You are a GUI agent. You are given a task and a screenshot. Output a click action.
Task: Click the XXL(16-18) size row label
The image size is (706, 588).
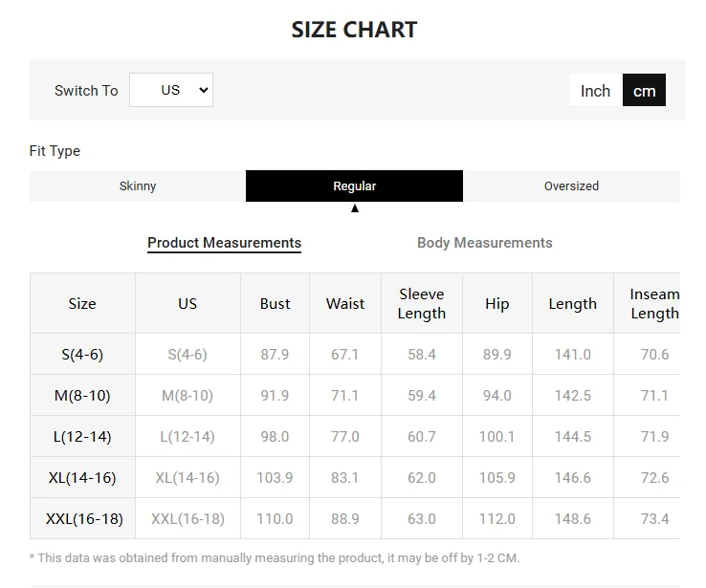(83, 519)
